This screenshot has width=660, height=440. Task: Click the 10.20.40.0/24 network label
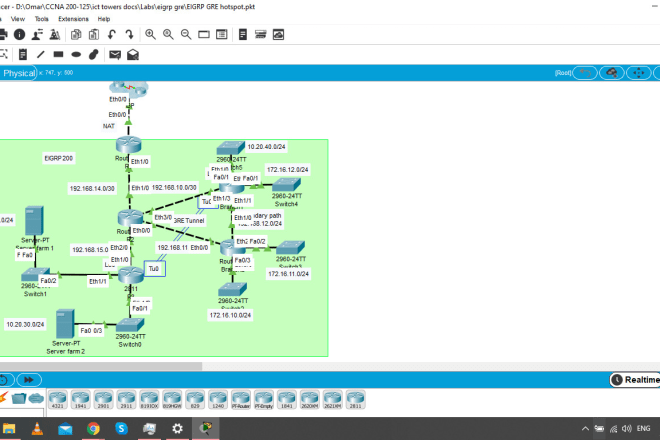pyautogui.click(x=266, y=147)
